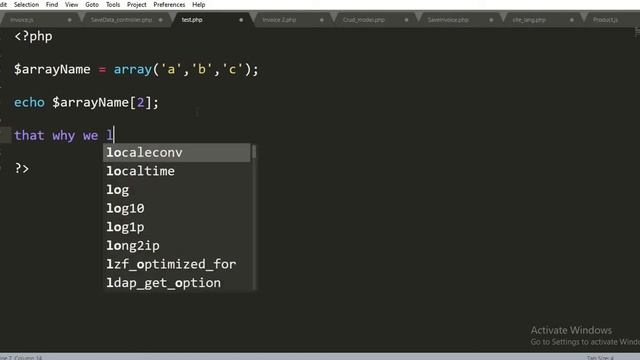This screenshot has height=360, width=640.
Task: Click unsaved dot on test.php tab
Action: point(241,20)
